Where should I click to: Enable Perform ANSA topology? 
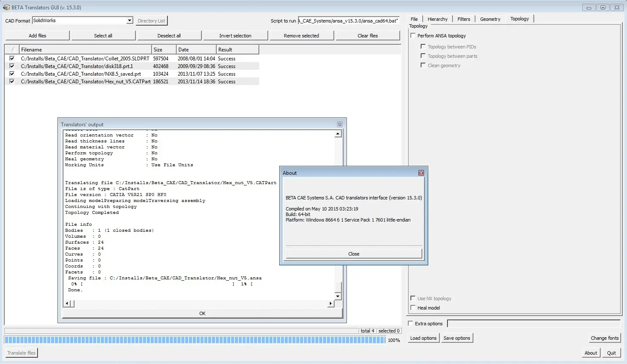click(x=413, y=36)
